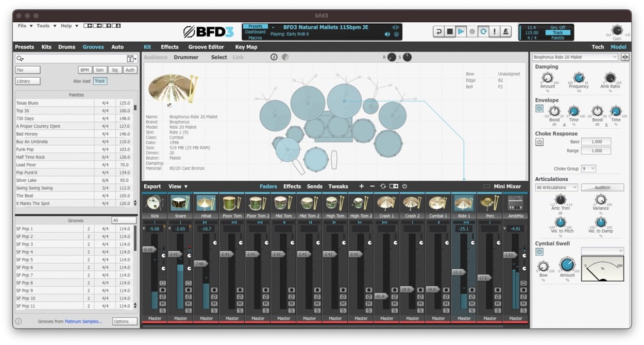The height and width of the screenshot is (345, 644).
Task: Solo the Kick channel
Action: click(x=163, y=310)
